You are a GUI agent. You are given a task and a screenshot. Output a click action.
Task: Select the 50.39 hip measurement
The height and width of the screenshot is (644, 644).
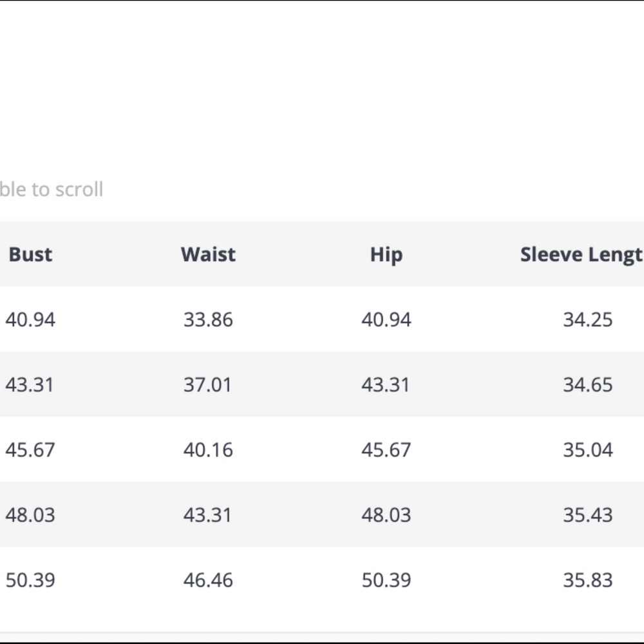pyautogui.click(x=386, y=580)
